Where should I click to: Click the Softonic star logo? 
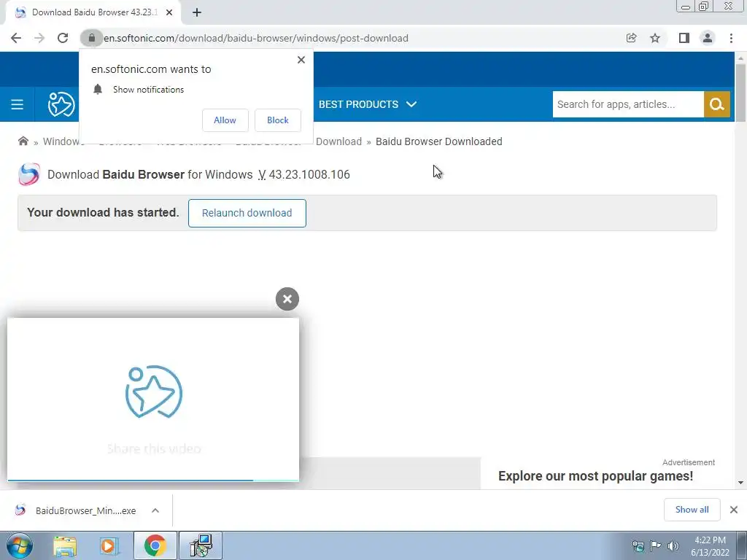(x=61, y=104)
